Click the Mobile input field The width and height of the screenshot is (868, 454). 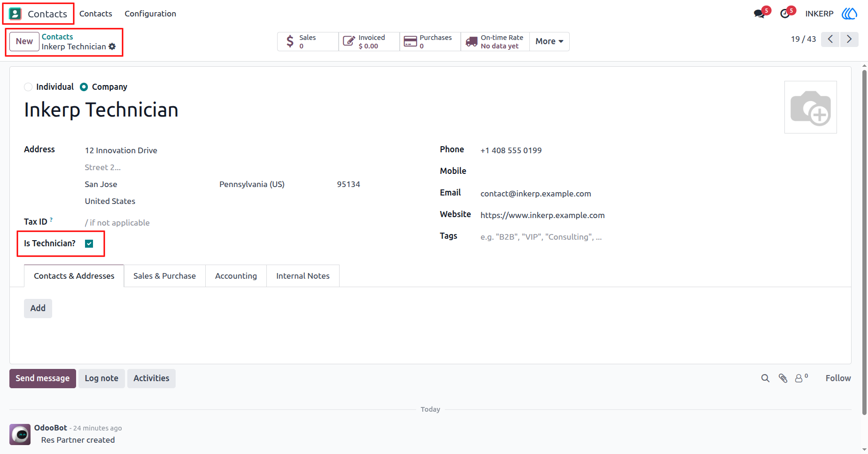click(x=659, y=171)
